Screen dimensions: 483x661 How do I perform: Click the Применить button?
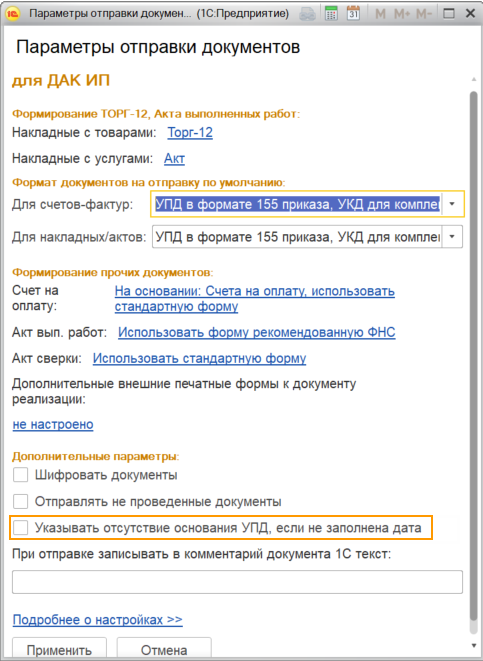click(59, 650)
